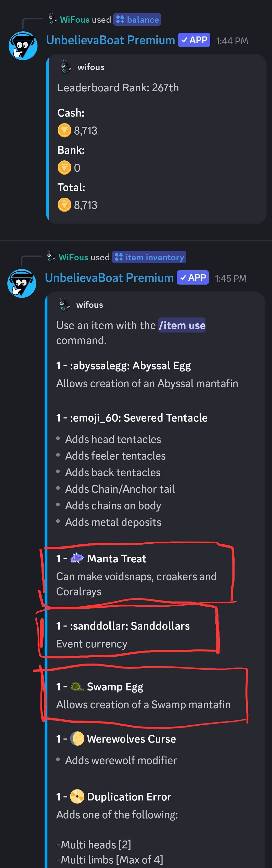Screen dimensions: 272x868
Task: Tap WiFous name above balance command
Action: (74, 20)
